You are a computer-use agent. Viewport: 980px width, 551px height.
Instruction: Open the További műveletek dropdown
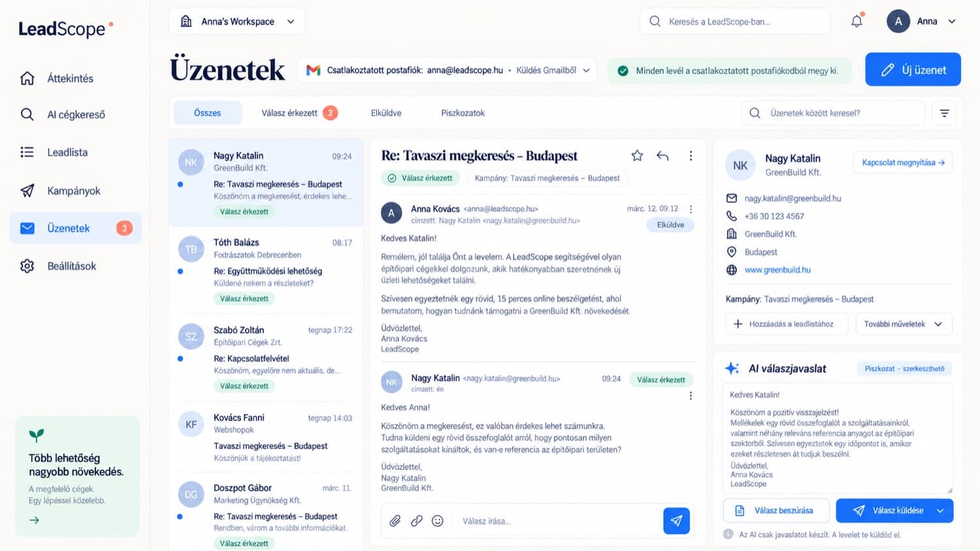(904, 324)
